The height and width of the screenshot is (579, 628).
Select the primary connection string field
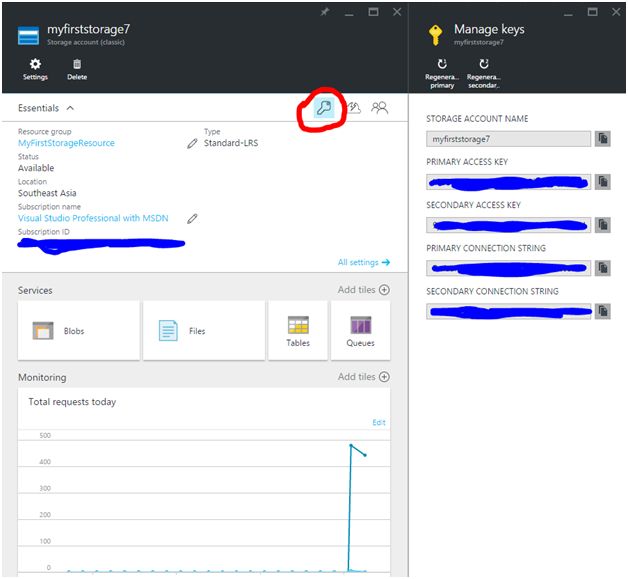[x=508, y=267]
